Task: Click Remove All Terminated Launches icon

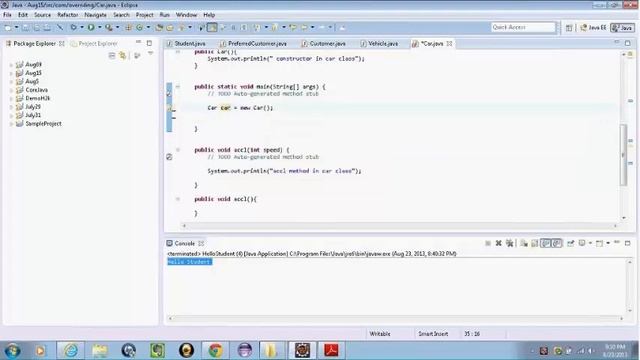Action: click(x=509, y=243)
